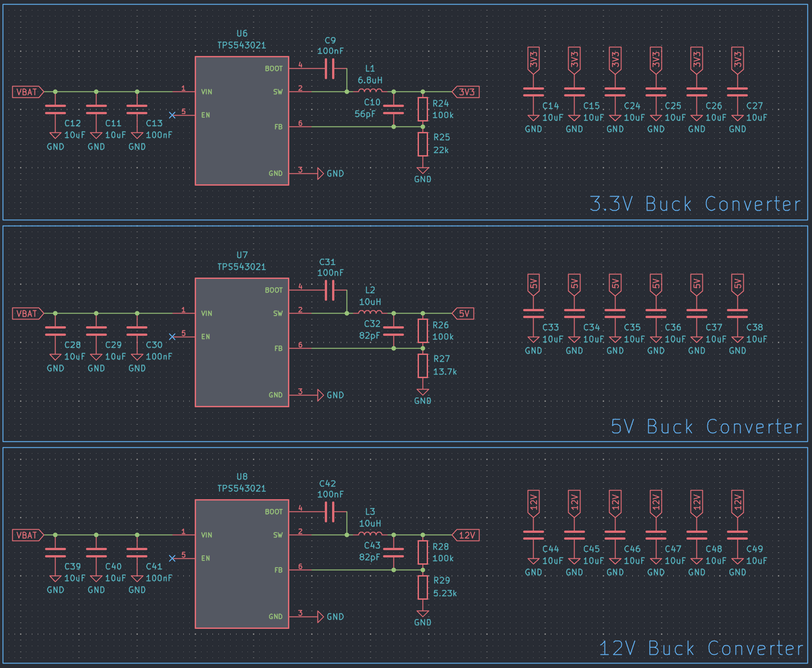Click the "6.8uH" value text of L1
This screenshot has width=812, height=668.
(x=370, y=80)
